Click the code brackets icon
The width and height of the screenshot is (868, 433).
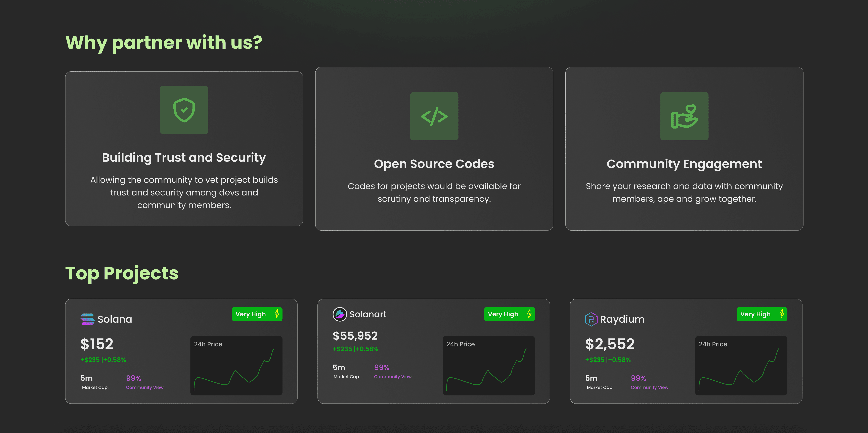[434, 116]
